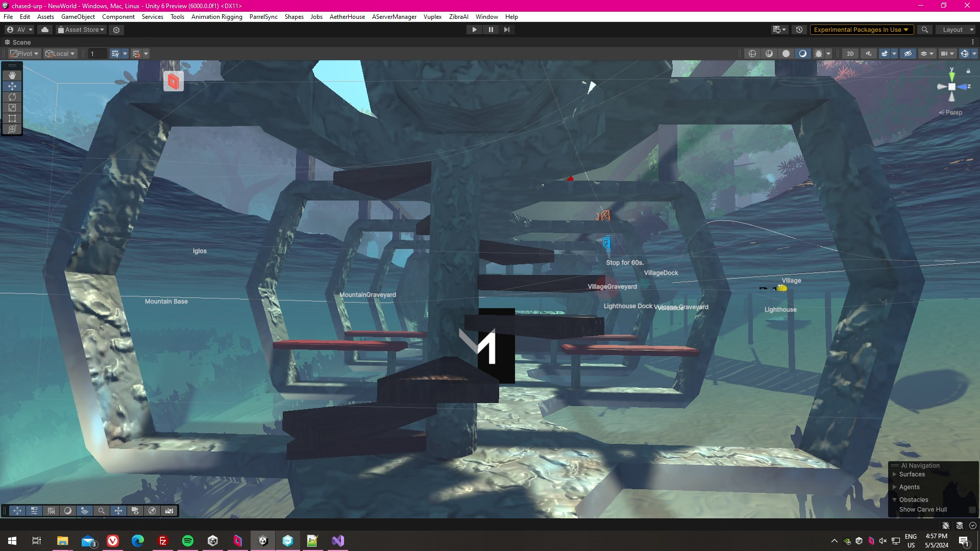This screenshot has width=980, height=551.
Task: Select the Scale tool
Action: click(12, 108)
